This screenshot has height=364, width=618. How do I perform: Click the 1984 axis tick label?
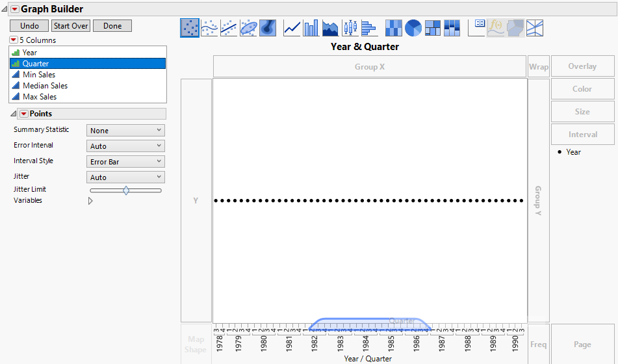point(365,343)
